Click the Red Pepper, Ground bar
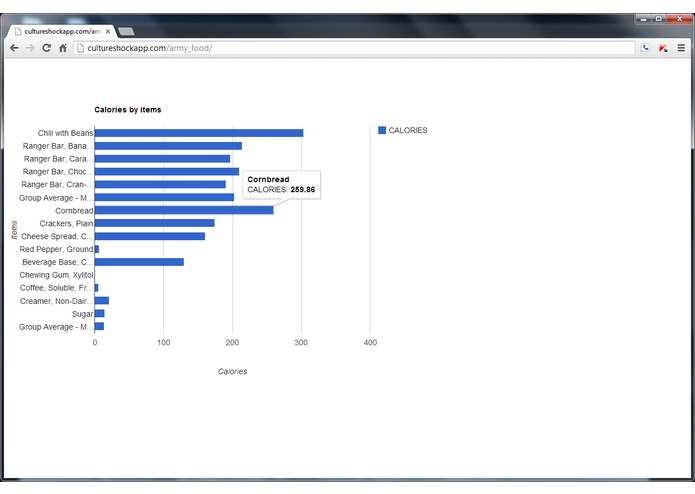The height and width of the screenshot is (494, 695). 97,249
